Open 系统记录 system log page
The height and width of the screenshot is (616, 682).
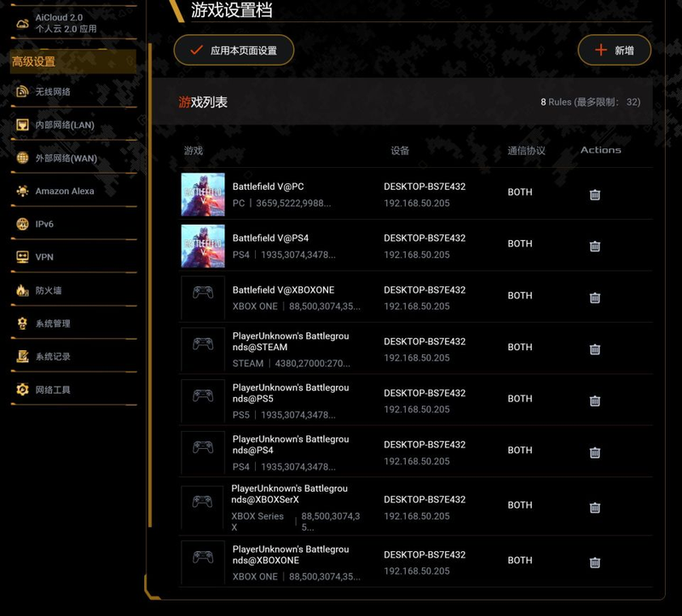click(x=53, y=357)
